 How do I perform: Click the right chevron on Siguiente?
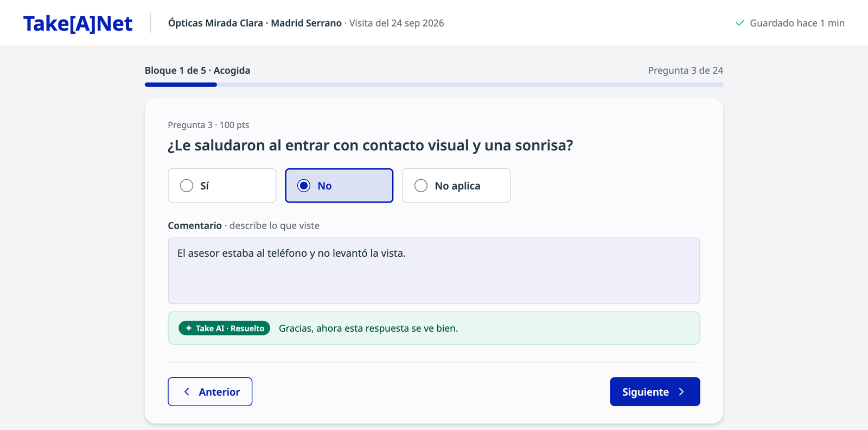point(681,391)
